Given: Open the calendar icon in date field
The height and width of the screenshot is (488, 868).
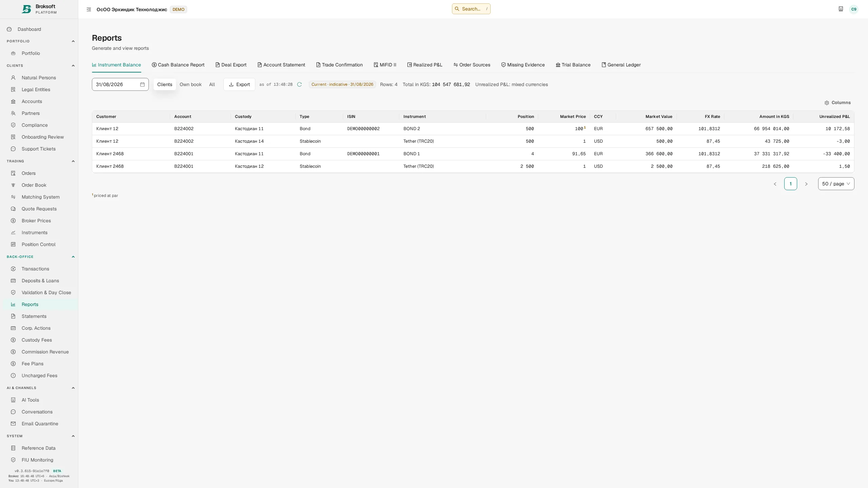Looking at the screenshot, I should [x=142, y=84].
